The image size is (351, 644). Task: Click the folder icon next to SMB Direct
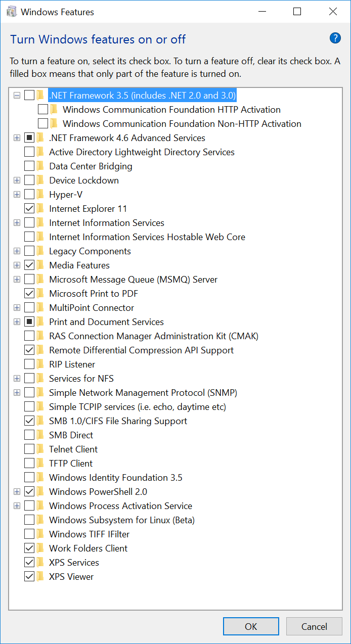[x=40, y=435]
